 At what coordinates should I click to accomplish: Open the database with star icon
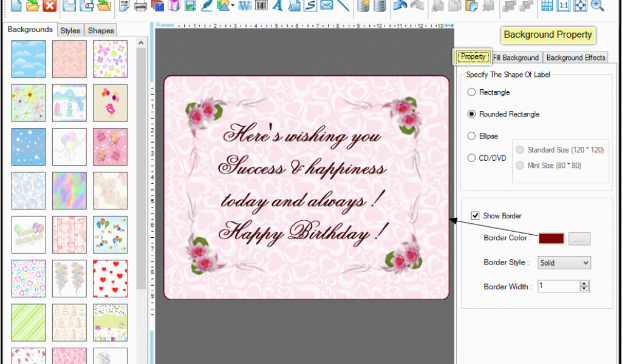tap(363, 5)
